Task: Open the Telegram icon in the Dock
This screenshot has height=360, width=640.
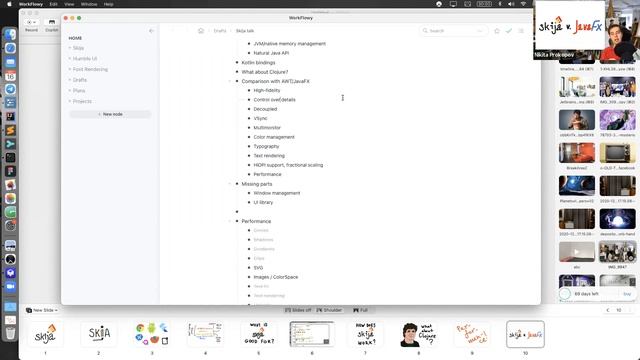Action: (10, 89)
